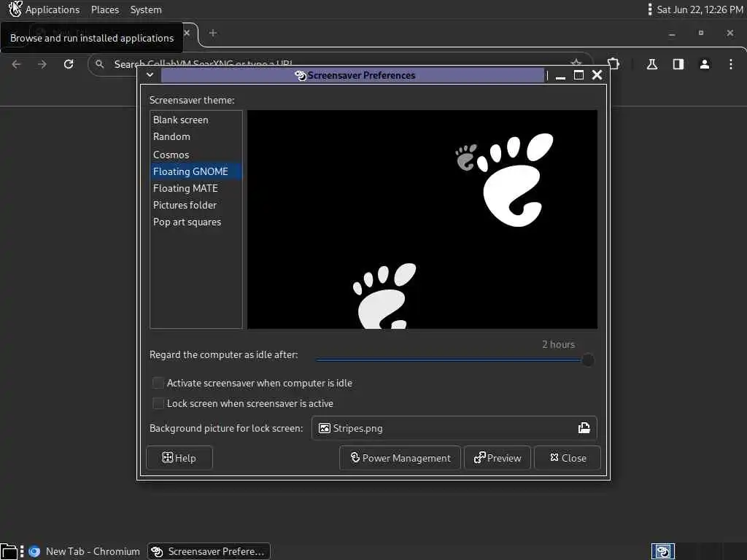Open Chromium experiments flask icon
747x560 pixels.
pyautogui.click(x=652, y=64)
